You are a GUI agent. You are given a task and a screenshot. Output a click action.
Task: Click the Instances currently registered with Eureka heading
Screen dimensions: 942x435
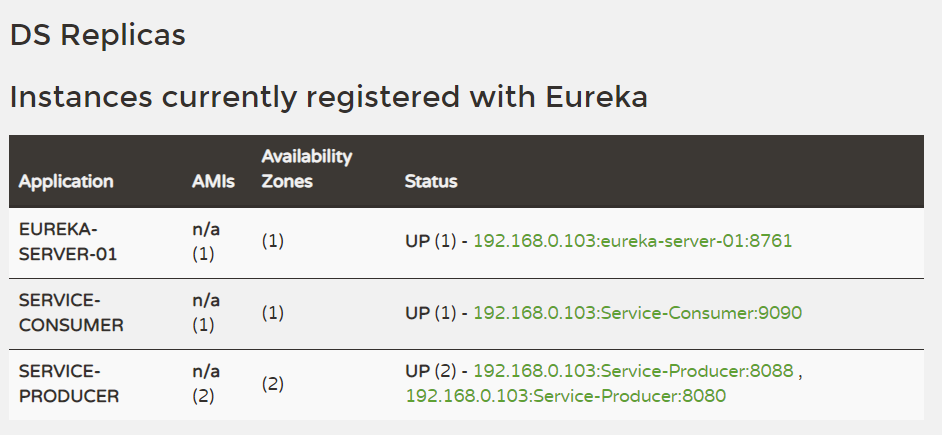329,97
